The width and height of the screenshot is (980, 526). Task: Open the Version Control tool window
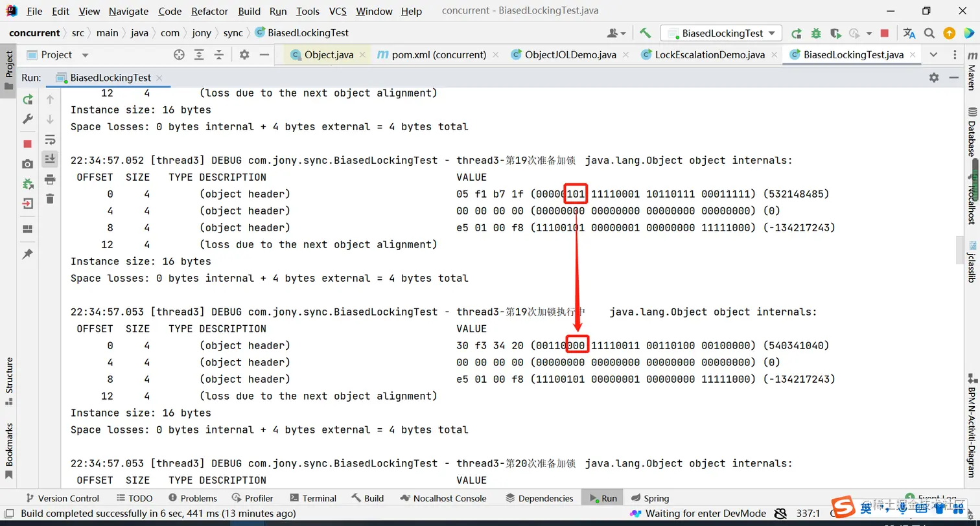[x=62, y=498]
